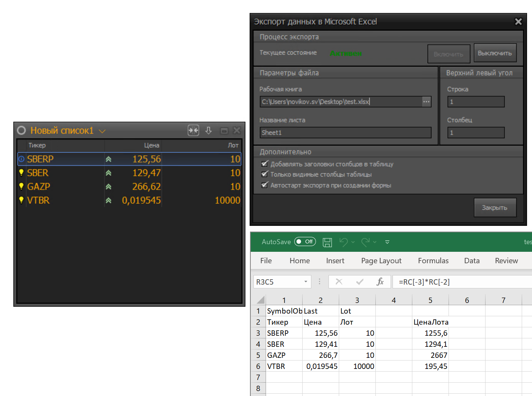Screen dimensions: 532x396
Task: Click the Название листа field containing Sheet1
Action: pos(345,133)
